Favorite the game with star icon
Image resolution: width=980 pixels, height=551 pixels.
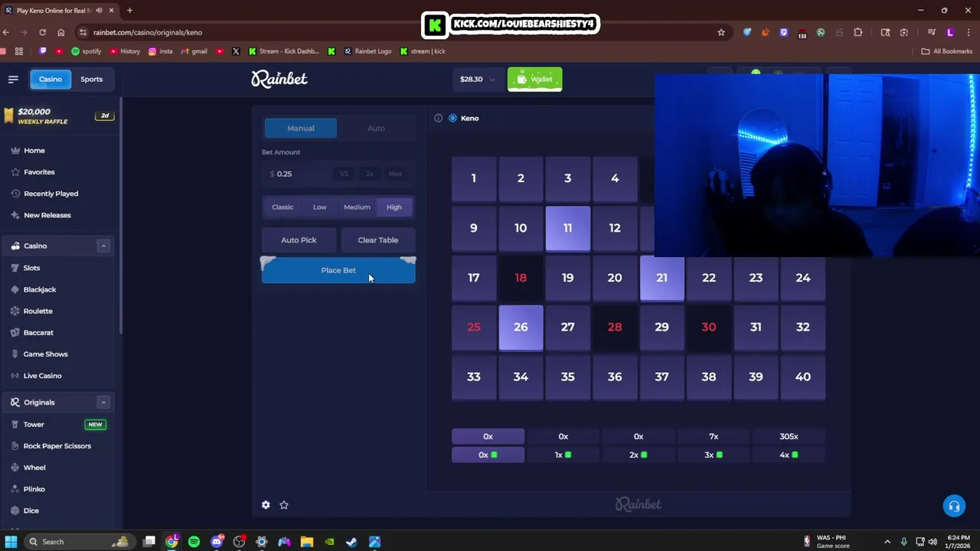coord(284,505)
